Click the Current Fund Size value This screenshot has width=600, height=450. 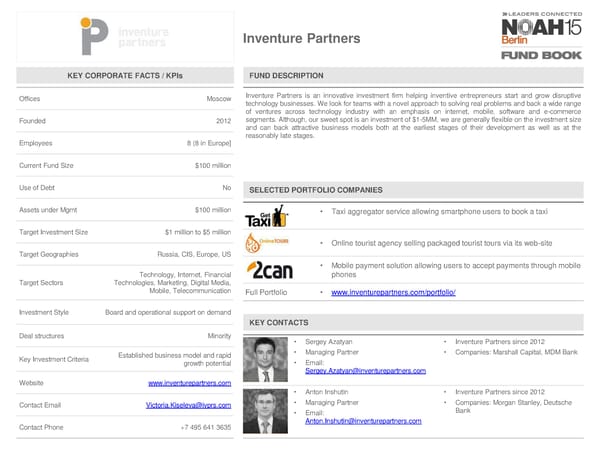[213, 165]
